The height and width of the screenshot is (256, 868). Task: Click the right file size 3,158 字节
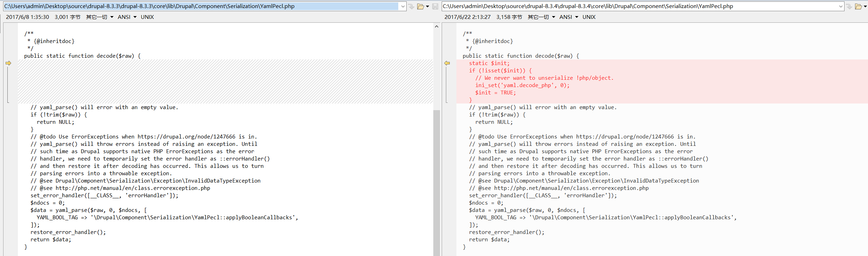point(509,17)
